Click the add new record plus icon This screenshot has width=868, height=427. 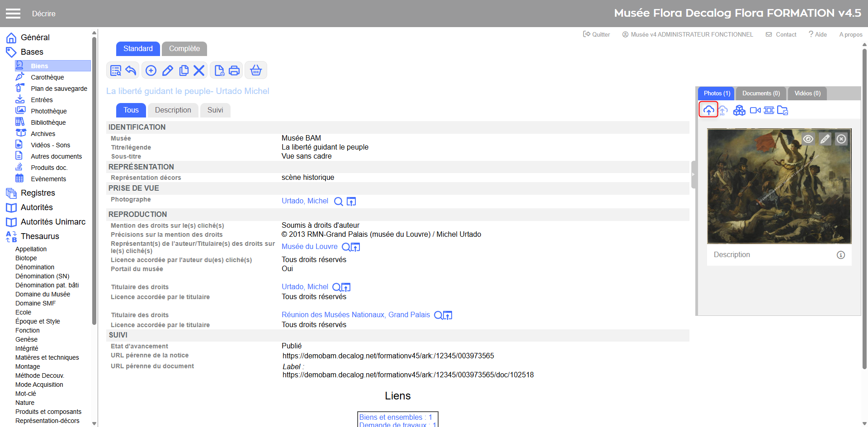[x=151, y=70]
